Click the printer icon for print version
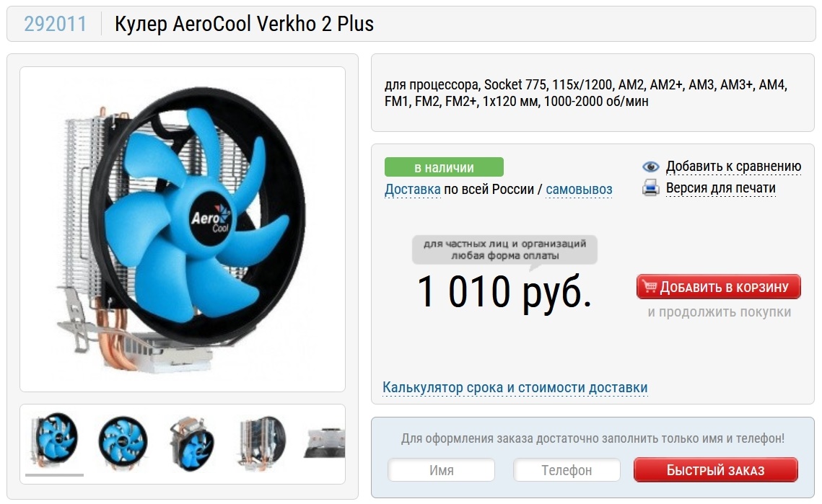The height and width of the screenshot is (504, 822). click(650, 187)
